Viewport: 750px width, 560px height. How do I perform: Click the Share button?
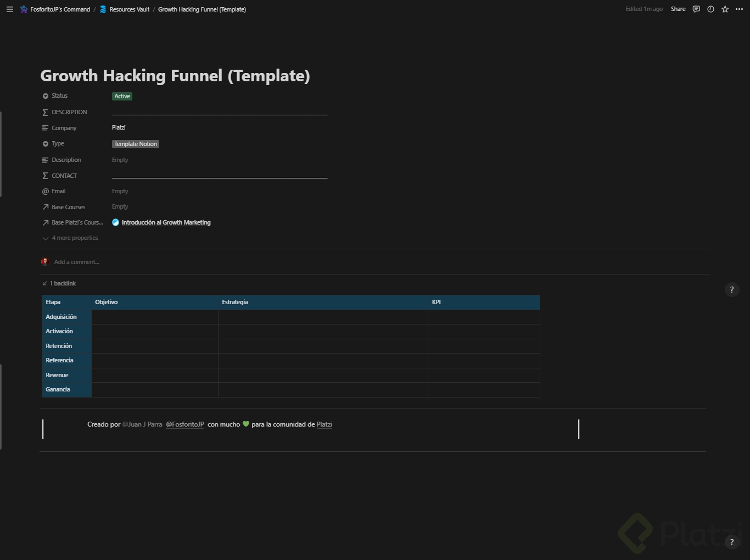pyautogui.click(x=678, y=9)
